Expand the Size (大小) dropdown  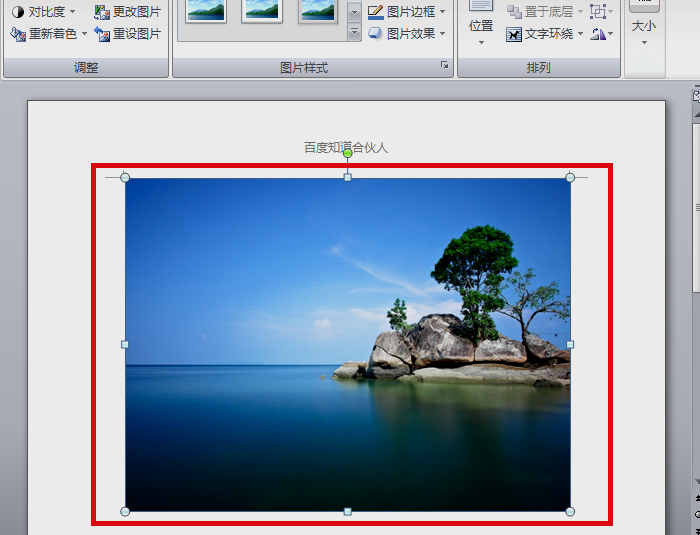pos(644,32)
